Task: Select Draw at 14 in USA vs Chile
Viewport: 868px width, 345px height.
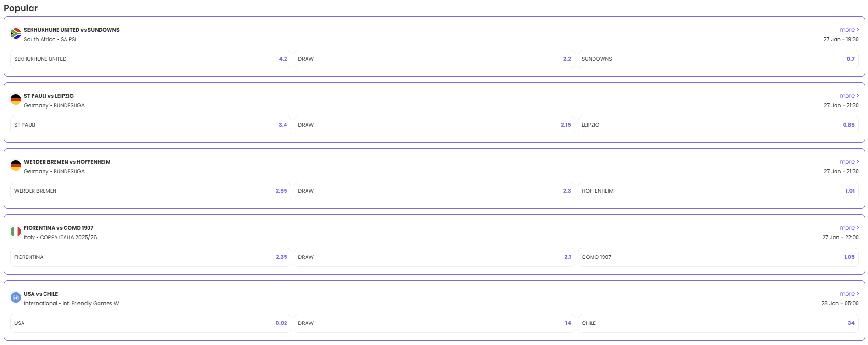Action: pyautogui.click(x=434, y=323)
